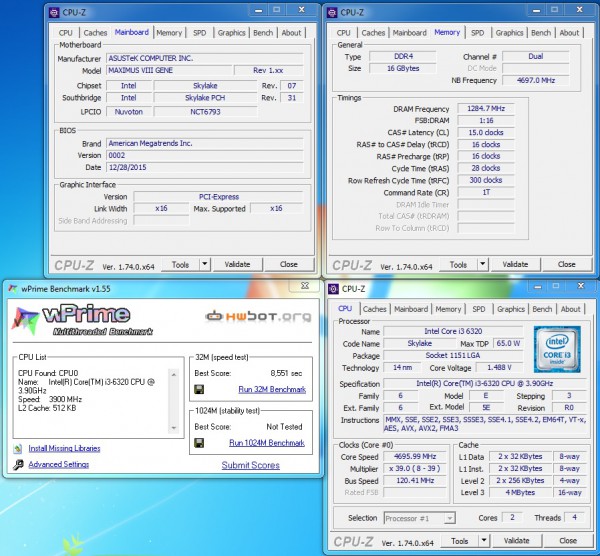Screen dimensions: 600x556
Task: Click the DRAM Frequency 1284.7 MHz value
Action: coord(486,109)
